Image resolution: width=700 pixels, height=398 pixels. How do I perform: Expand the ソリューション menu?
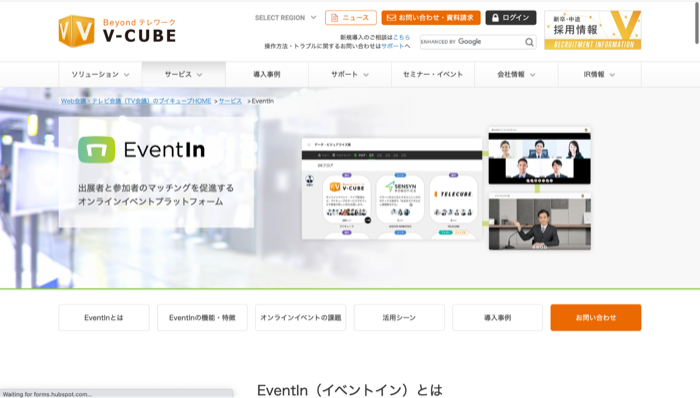pos(100,75)
